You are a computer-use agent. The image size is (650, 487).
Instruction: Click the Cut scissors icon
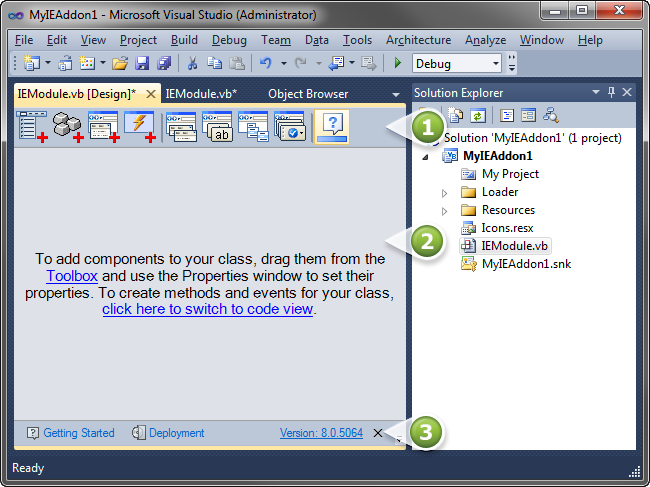(192, 63)
